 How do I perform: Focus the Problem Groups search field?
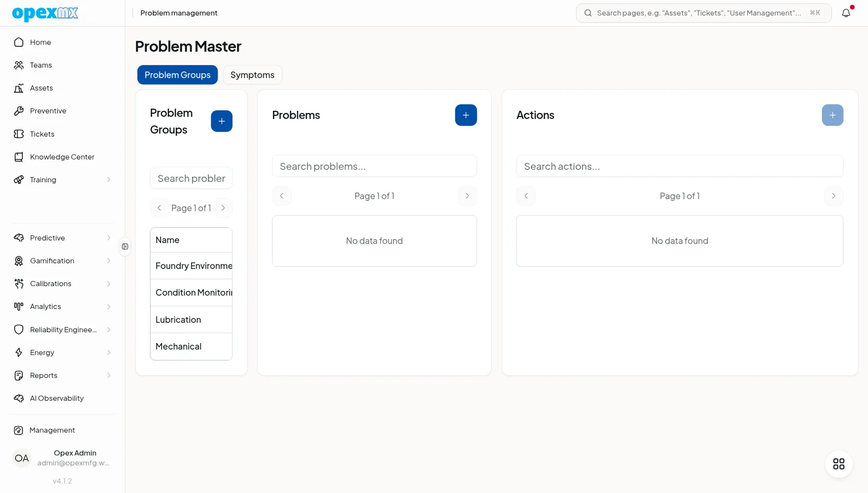191,178
